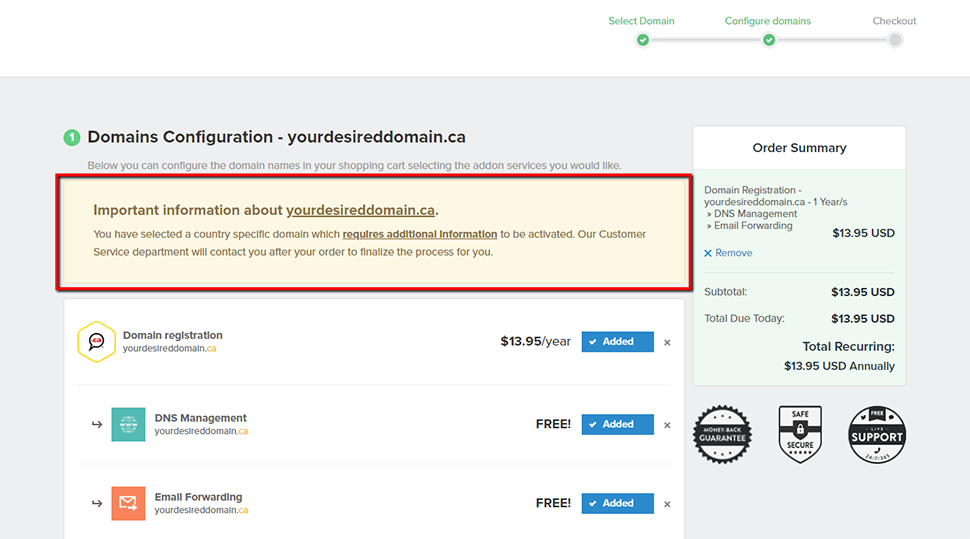Click the Free Live Support badge

coord(877,434)
